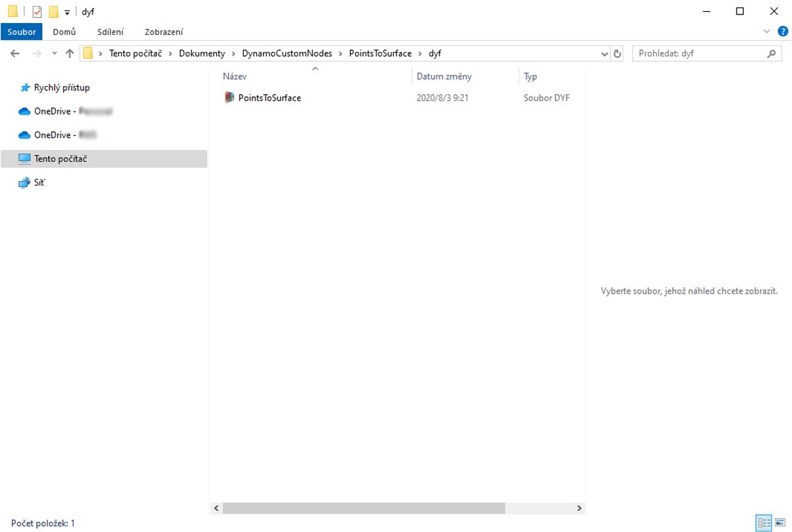Switch to the Domů tab
Viewport: 792px width, 532px height.
tap(64, 32)
